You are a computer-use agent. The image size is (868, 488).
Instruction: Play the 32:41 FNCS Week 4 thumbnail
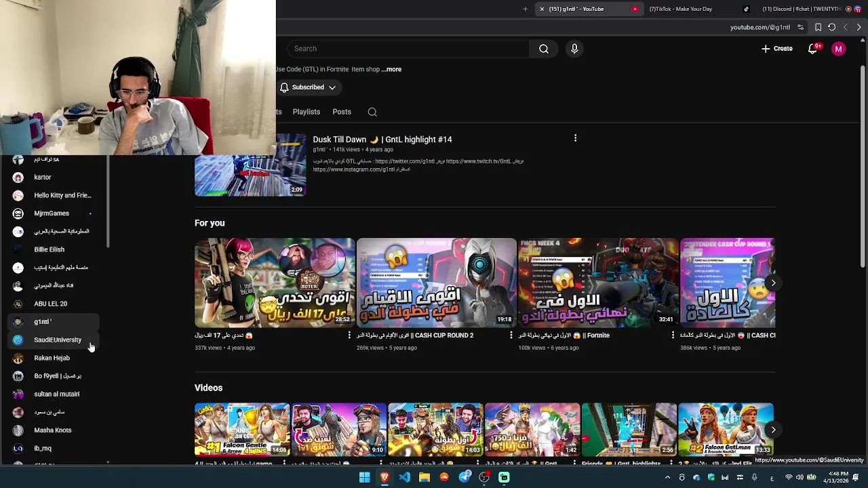(598, 283)
